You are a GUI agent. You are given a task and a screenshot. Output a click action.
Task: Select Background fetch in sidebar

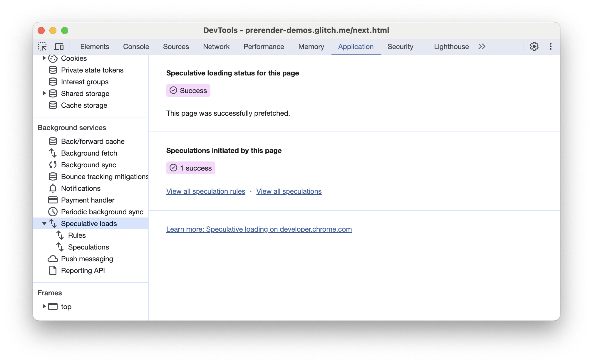tap(89, 153)
